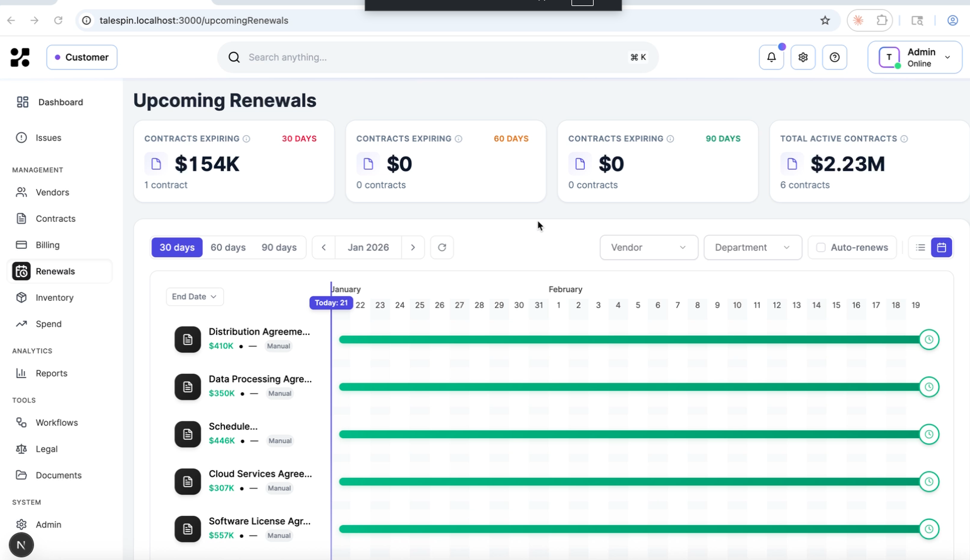Toggle calendar view for renewals
This screenshot has width=970, height=560.
tap(941, 247)
